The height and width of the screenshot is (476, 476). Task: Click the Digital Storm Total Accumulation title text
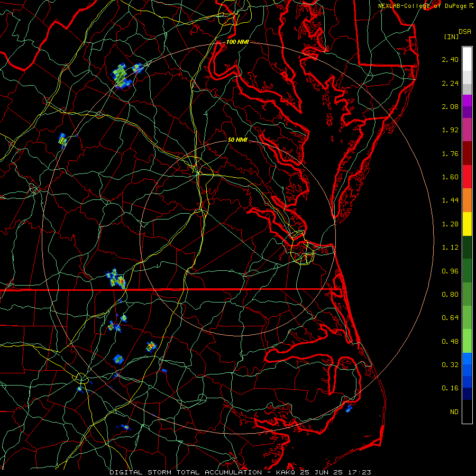186,472
